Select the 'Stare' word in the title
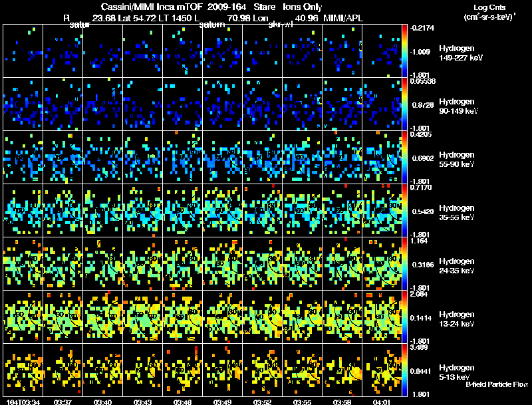 click(x=263, y=7)
